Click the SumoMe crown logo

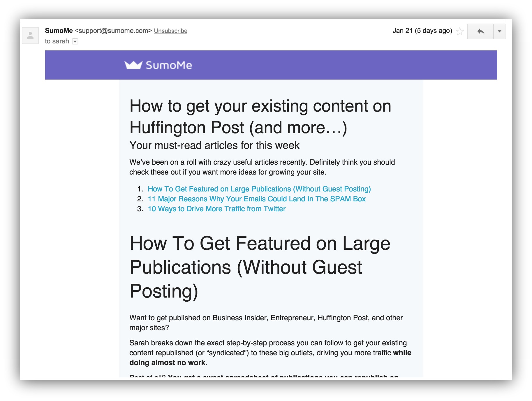click(133, 65)
